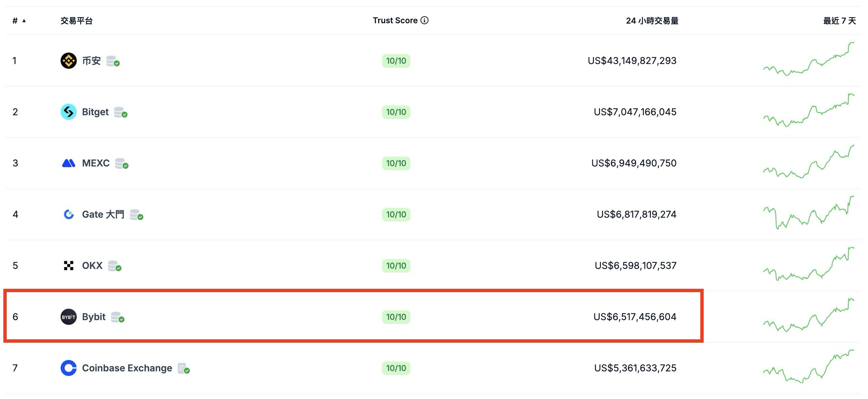Image resolution: width=868 pixels, height=399 pixels.
Task: Sort by the Trust Score column header
Action: tap(395, 21)
